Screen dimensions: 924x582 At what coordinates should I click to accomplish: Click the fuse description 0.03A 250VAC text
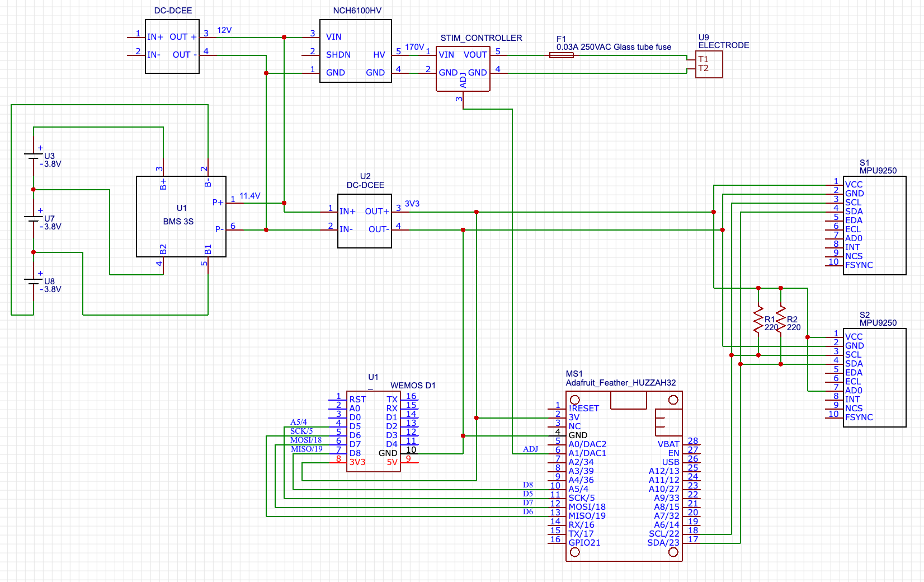614,47
